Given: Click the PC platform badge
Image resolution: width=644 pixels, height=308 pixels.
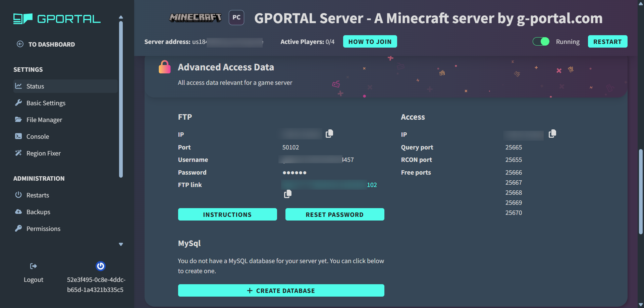Looking at the screenshot, I should point(236,17).
